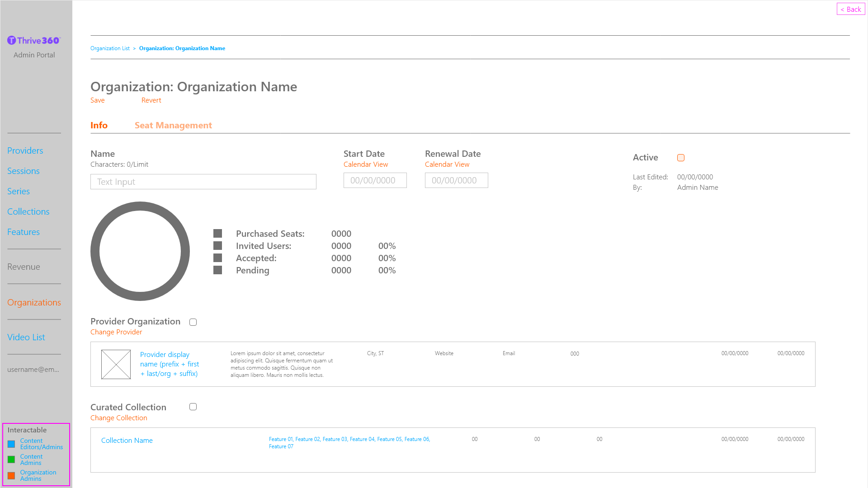Click the orange Organization Admins swatch
The width and height of the screenshot is (868, 488).
point(11,476)
